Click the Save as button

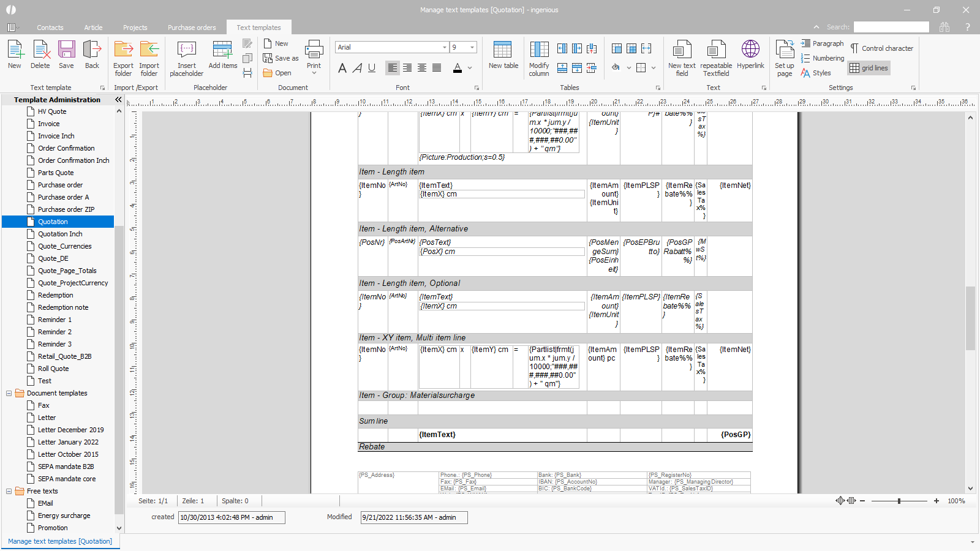(x=281, y=58)
